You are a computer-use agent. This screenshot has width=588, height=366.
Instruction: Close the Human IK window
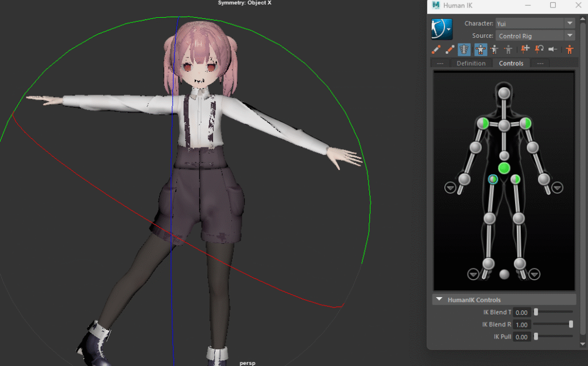point(578,5)
